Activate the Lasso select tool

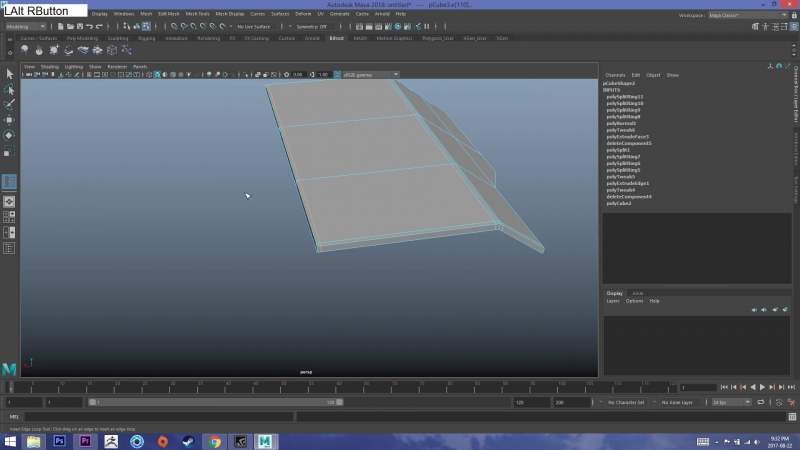pos(9,89)
